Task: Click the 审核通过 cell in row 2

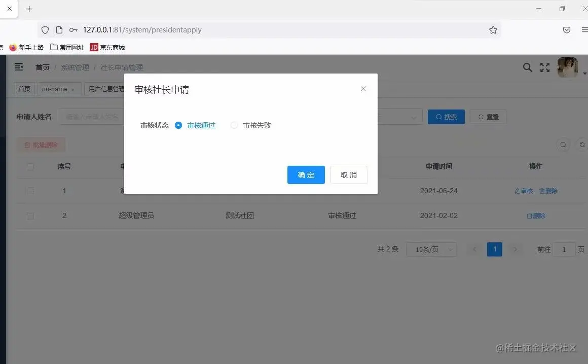Action: 342,215
